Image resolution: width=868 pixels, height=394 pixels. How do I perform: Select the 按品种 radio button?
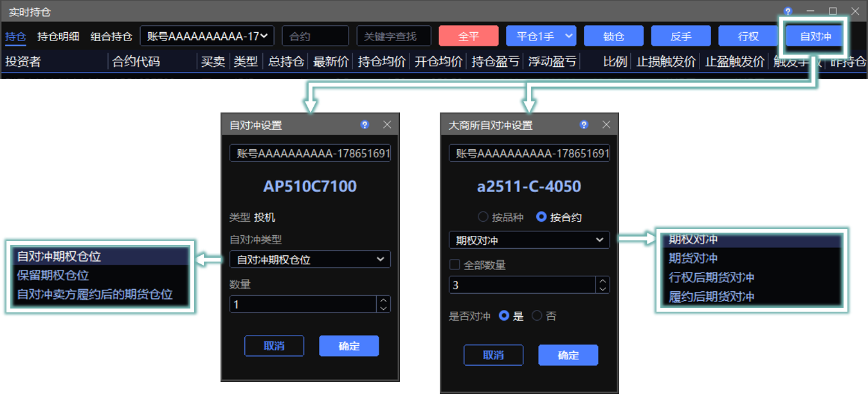(501, 217)
